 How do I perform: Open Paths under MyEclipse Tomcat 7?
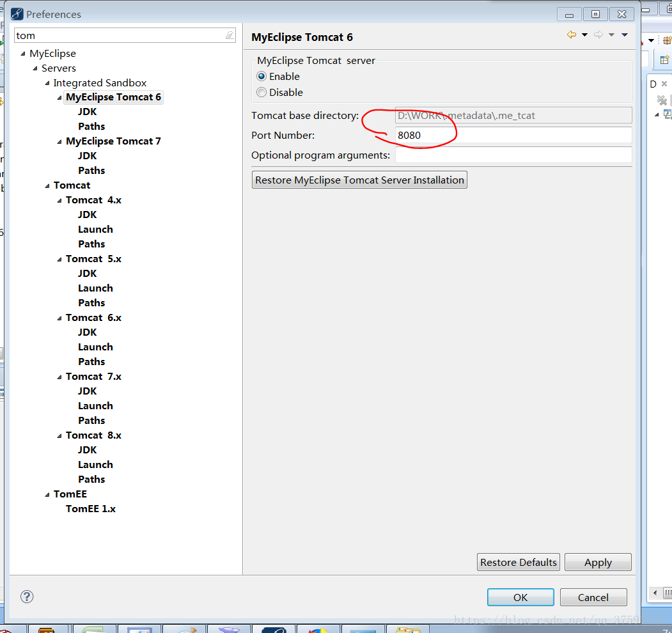click(91, 171)
